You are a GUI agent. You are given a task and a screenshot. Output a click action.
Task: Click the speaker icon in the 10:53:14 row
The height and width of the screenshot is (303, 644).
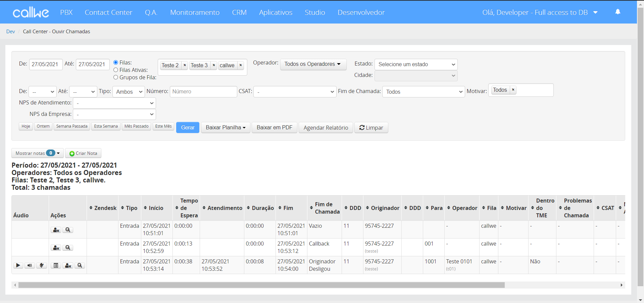tap(30, 265)
